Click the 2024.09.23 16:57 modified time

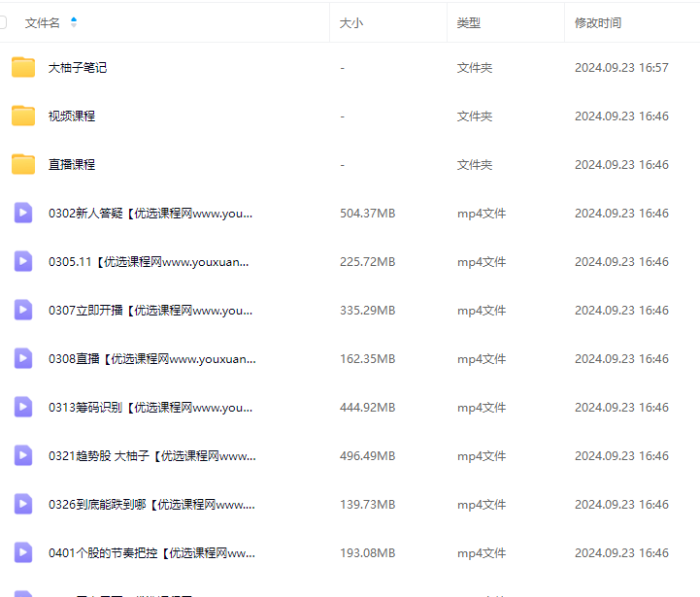(621, 67)
